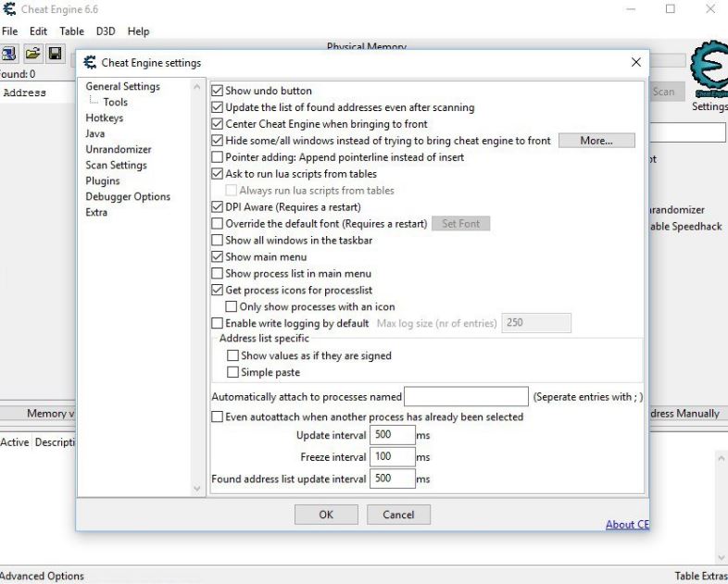Viewport: 728px width, 584px height.
Task: Open the Table menu
Action: pyautogui.click(x=71, y=31)
